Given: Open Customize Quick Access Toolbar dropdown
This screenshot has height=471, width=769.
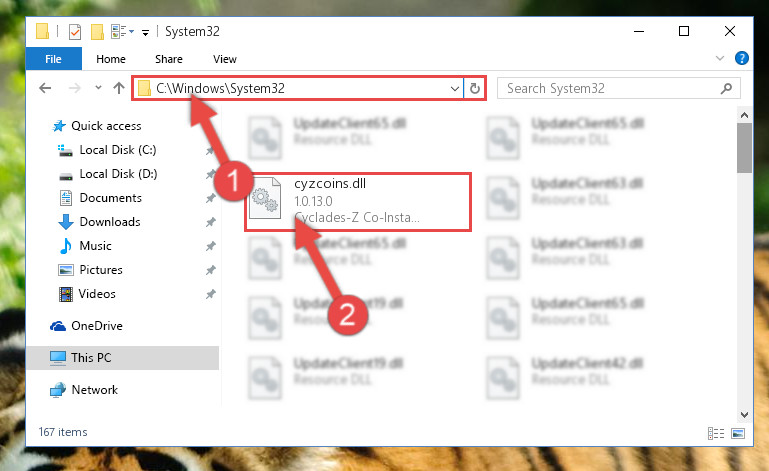Looking at the screenshot, I should coord(145,33).
